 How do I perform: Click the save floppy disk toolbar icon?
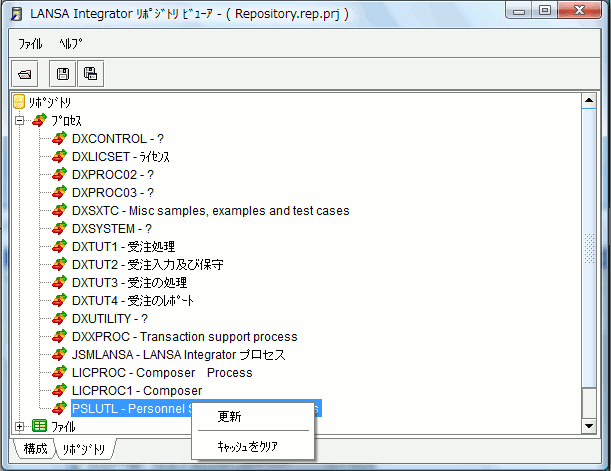coord(63,74)
